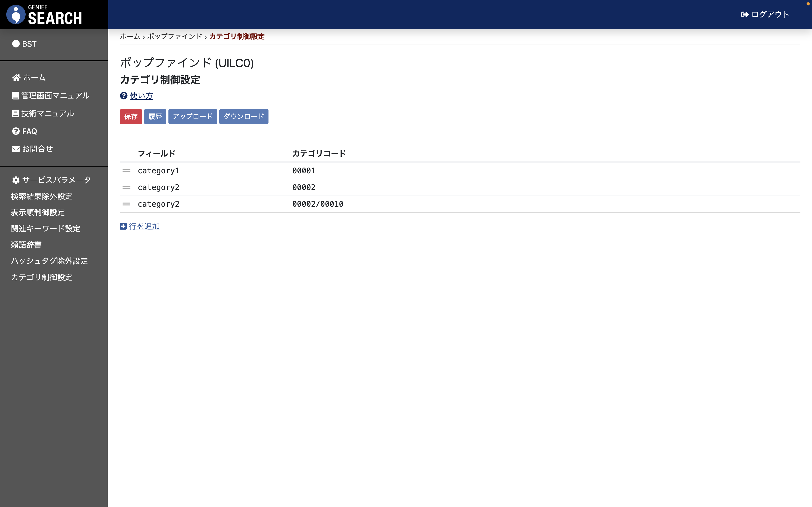This screenshot has width=812, height=507.
Task: Click the gear icon for サービスパラメータ
Action: pos(16,180)
